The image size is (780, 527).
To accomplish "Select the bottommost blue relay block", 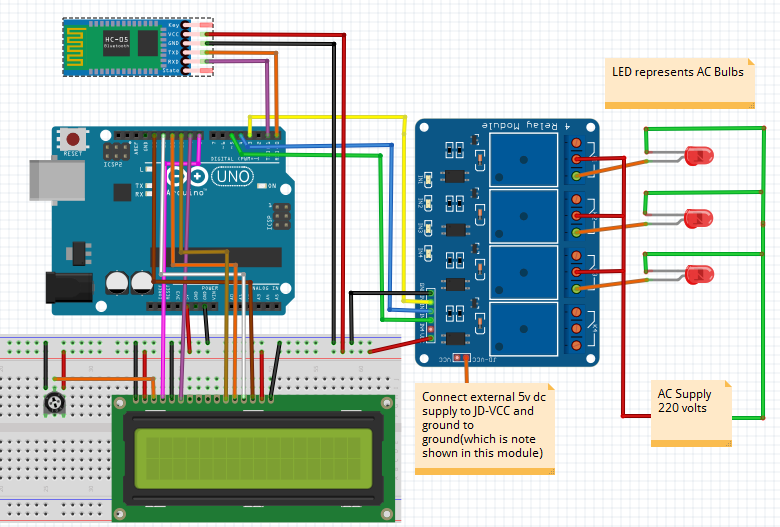I will click(524, 327).
